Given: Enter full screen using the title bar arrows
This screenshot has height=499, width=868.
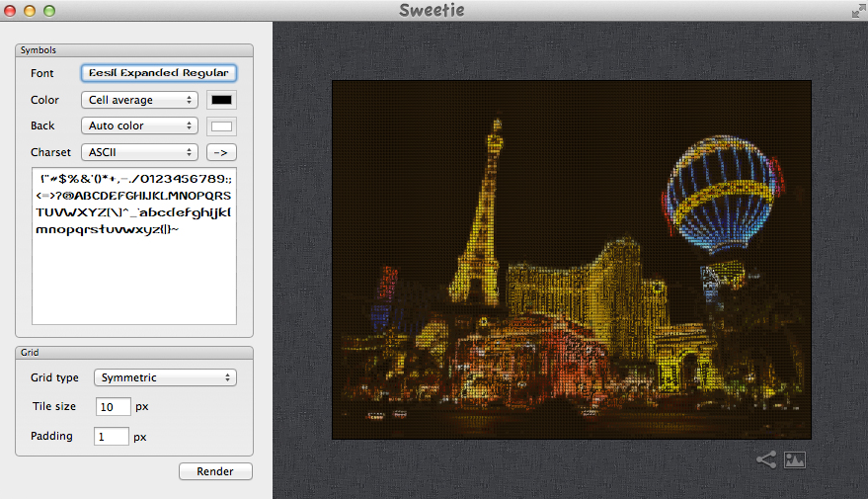Looking at the screenshot, I should (x=857, y=11).
